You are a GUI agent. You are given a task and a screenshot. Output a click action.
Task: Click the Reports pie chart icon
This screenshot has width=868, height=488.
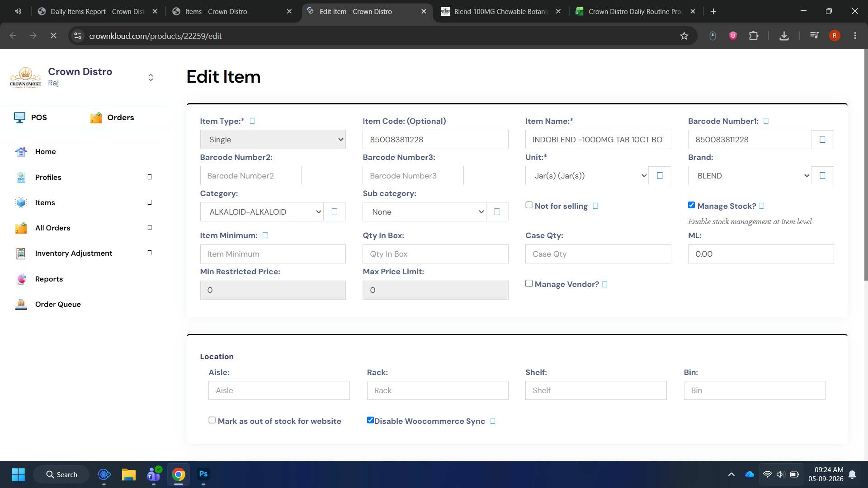point(21,279)
